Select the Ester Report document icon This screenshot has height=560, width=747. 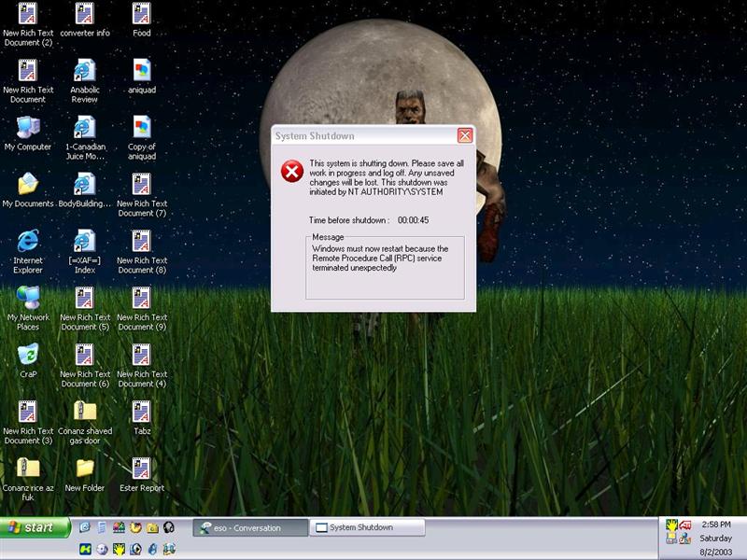click(142, 475)
